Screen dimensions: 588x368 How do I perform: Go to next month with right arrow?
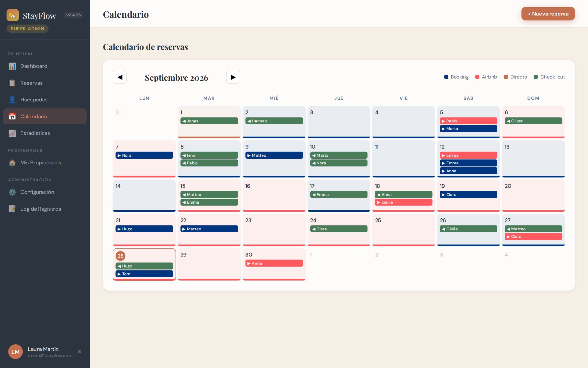(233, 77)
